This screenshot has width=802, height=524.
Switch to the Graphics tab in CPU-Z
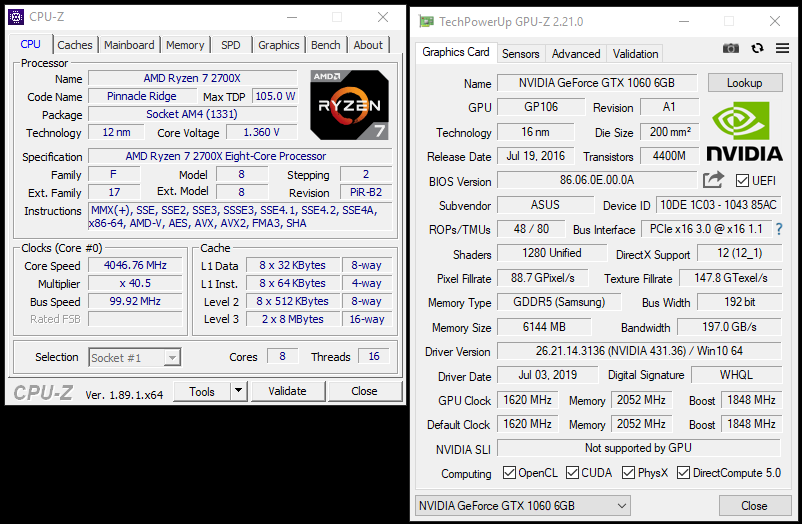pos(278,45)
